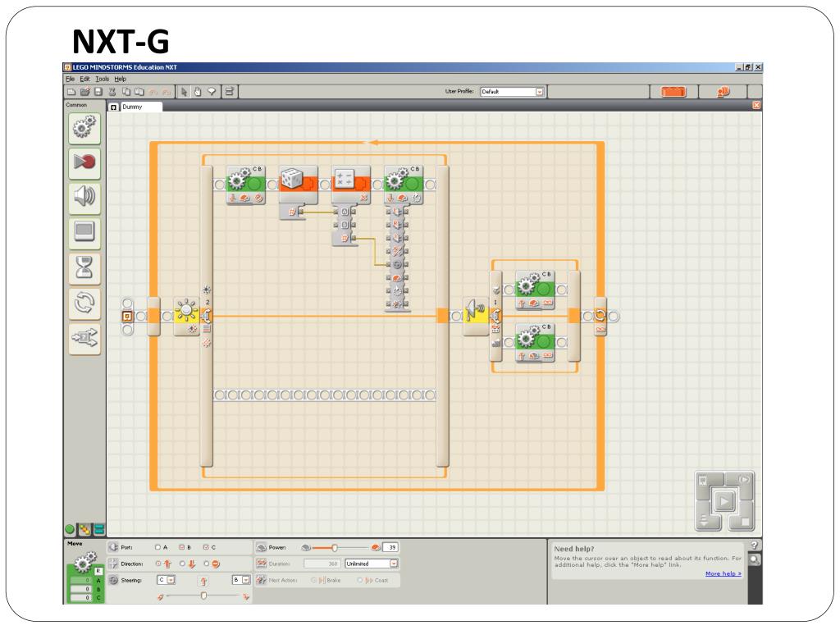840x630 pixels.
Task: Close the Dummy program with orange X
Action: pyautogui.click(x=756, y=106)
